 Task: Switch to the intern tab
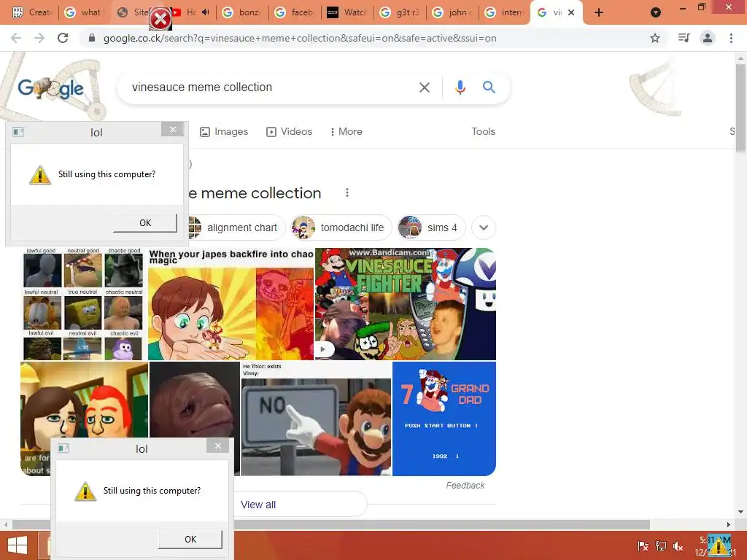504,12
